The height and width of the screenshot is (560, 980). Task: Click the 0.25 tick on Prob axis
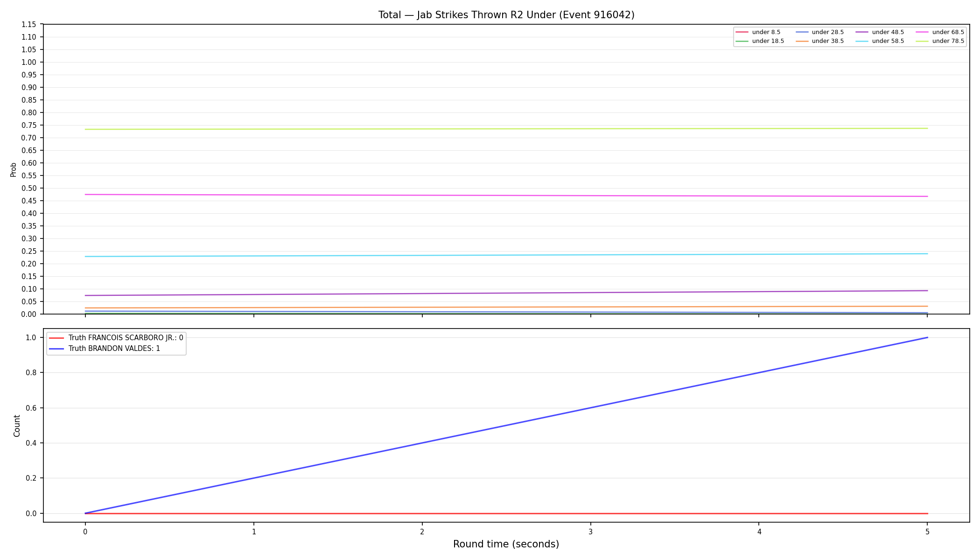coord(29,251)
